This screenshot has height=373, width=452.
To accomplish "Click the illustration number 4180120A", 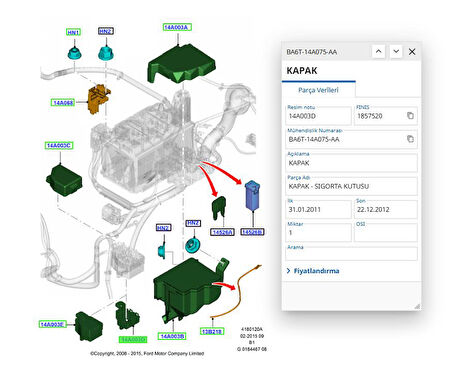I will point(252,329).
